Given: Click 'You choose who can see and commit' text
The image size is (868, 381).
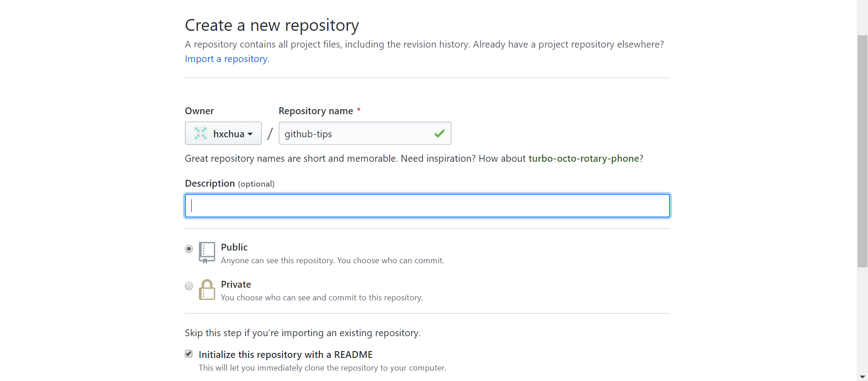Looking at the screenshot, I should click(322, 298).
